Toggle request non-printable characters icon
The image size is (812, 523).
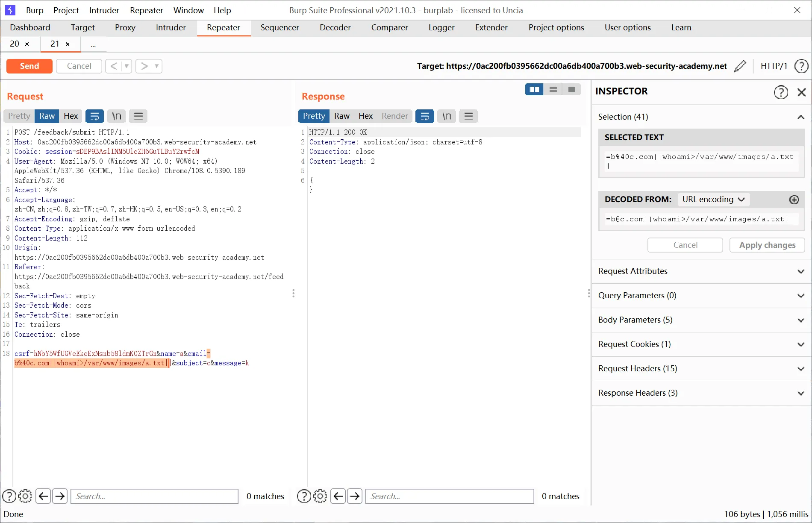click(117, 116)
